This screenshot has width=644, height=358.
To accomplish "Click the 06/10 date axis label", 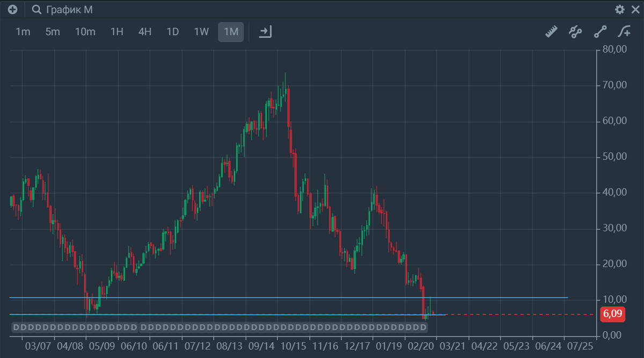I will [x=134, y=346].
